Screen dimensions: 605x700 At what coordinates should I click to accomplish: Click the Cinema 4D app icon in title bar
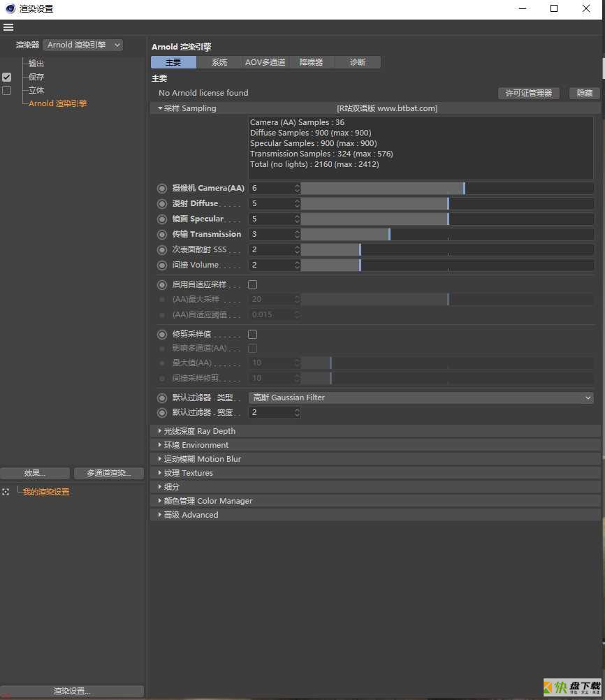tap(10, 8)
